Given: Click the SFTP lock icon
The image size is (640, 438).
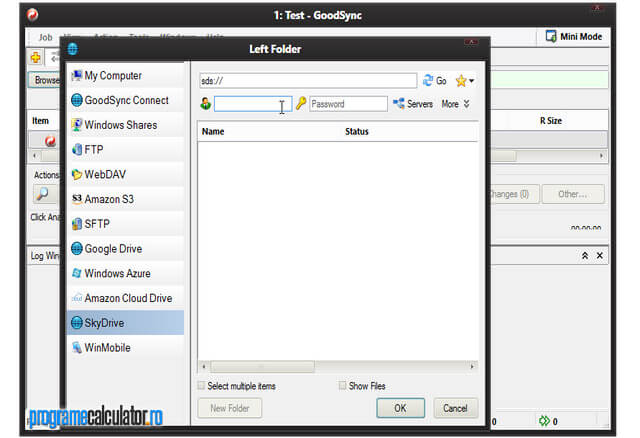Looking at the screenshot, I should (x=77, y=224).
